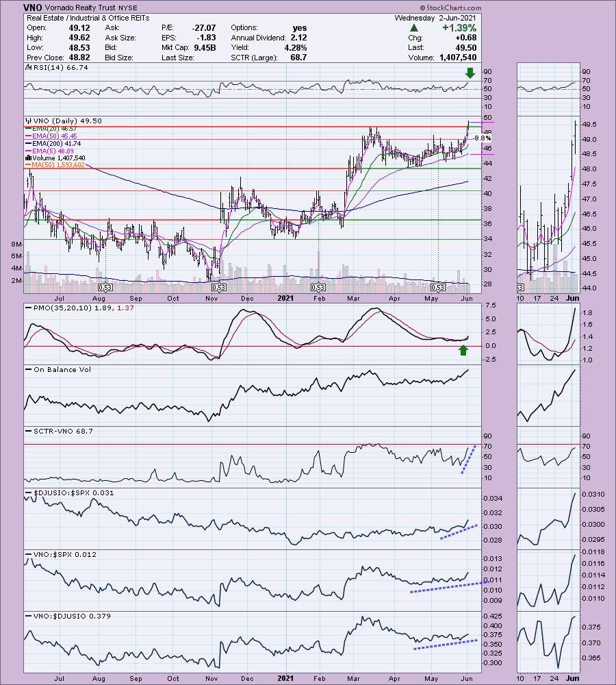This screenshot has width=616, height=685.
Task: Click the Last price value 49.50
Action: [x=466, y=48]
